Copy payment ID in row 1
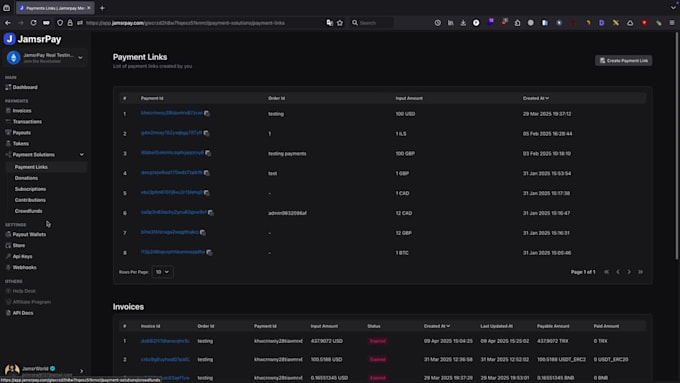Viewport: 680px width, 383px height. tap(207, 113)
